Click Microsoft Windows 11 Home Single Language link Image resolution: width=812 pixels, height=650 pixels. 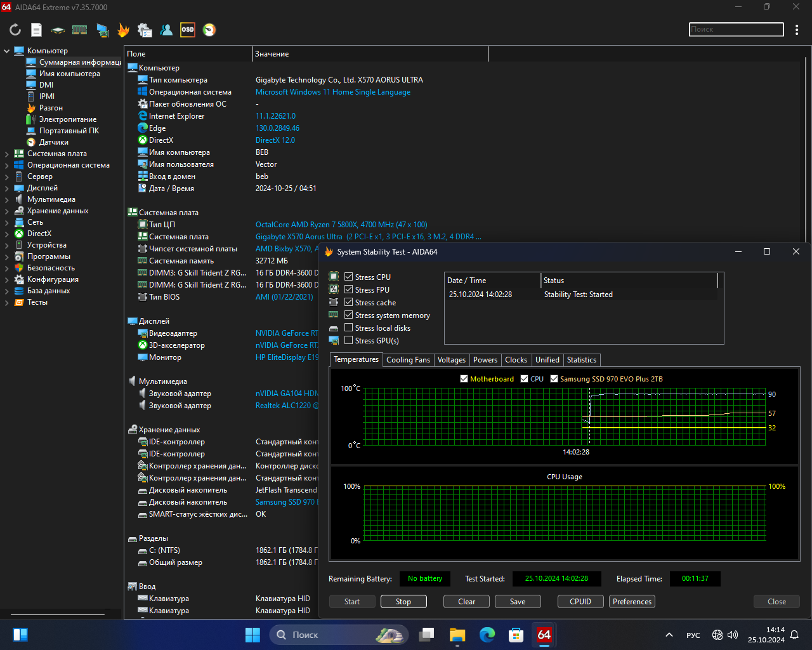tap(333, 92)
